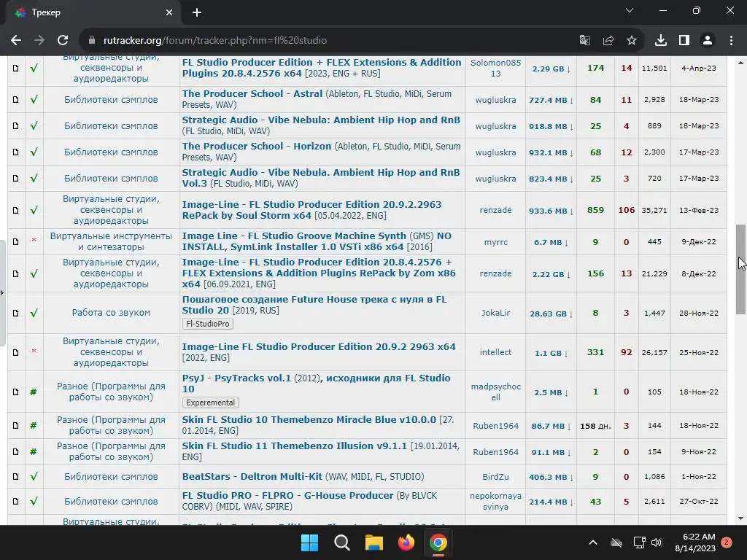Click the volume speaker tray icon
747x560 pixels.
(657, 542)
